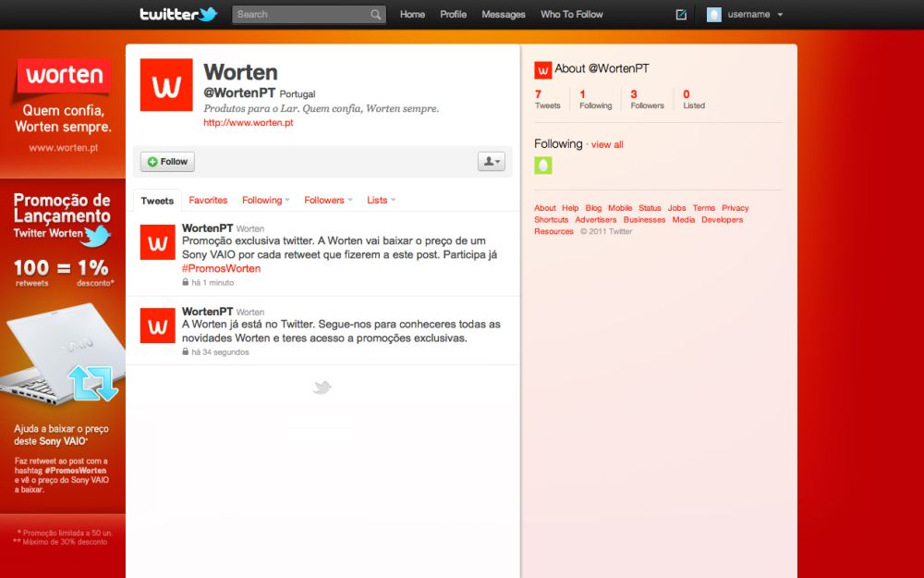924x578 pixels.
Task: Click the 'há 1 minuto' timestamp
Action: tap(213, 282)
